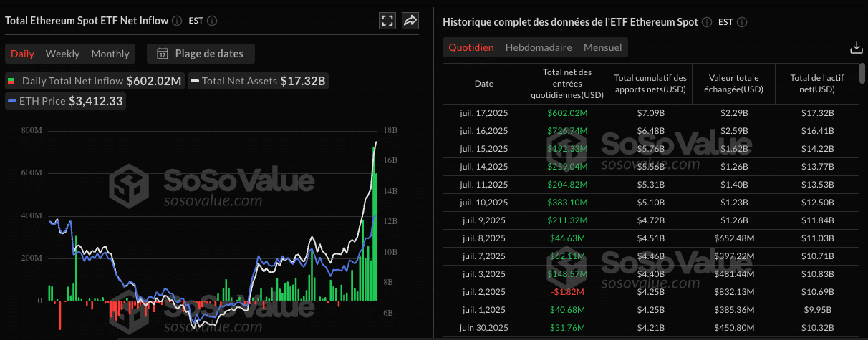Click the $16.41B net assets cell

(816, 131)
